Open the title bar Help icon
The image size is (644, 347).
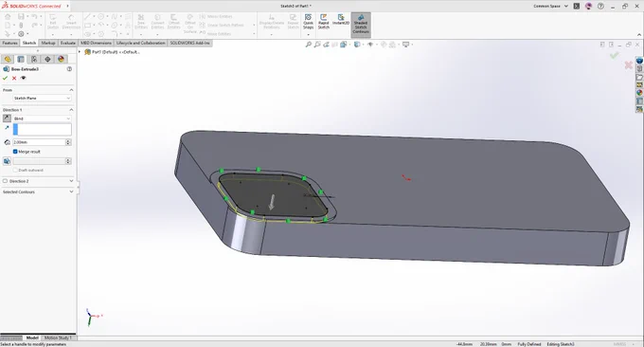click(600, 7)
